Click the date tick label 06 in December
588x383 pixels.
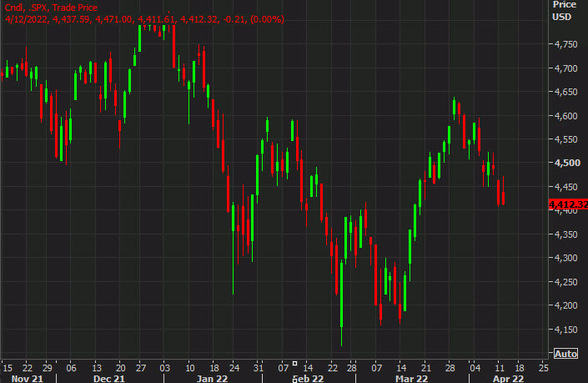(71, 368)
